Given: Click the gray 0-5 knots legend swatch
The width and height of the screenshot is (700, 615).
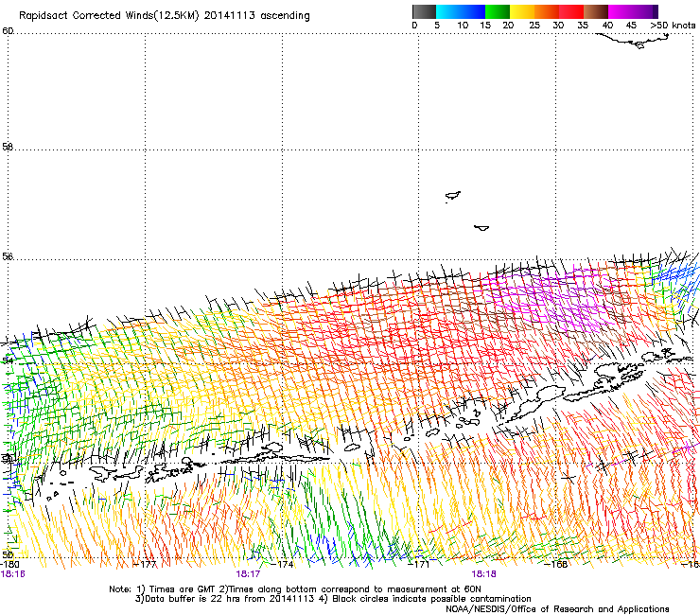Looking at the screenshot, I should coord(424,11).
